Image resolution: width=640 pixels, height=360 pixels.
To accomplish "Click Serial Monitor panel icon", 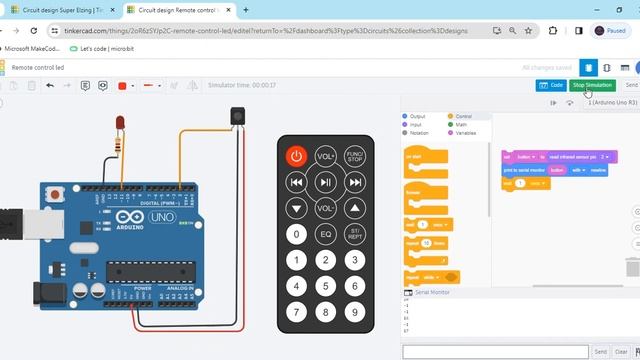I will click(408, 293).
